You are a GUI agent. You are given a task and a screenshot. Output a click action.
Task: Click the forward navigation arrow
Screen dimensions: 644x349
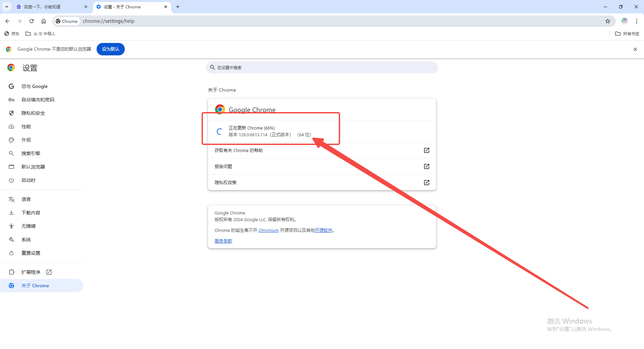(x=19, y=21)
